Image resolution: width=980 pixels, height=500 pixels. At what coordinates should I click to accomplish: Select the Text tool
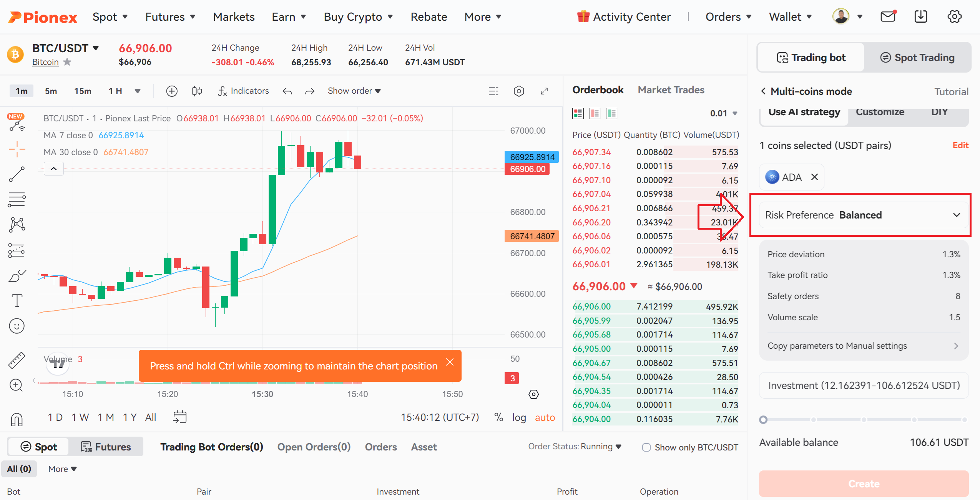(x=17, y=301)
